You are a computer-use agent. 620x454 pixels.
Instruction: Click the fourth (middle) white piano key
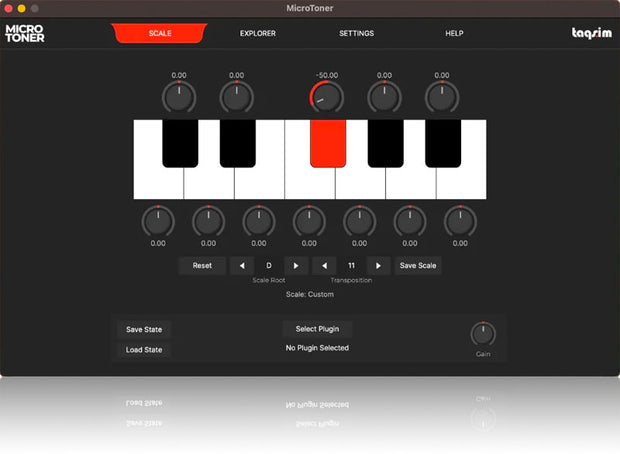pyautogui.click(x=310, y=183)
